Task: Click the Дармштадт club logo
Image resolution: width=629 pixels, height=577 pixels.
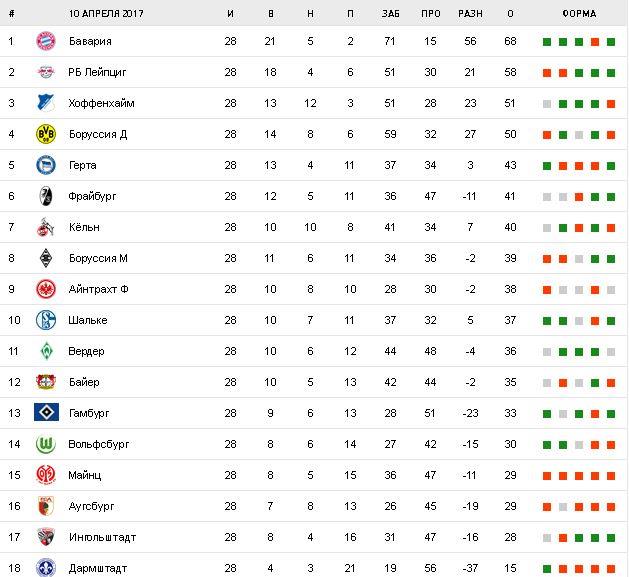Action: 45,568
